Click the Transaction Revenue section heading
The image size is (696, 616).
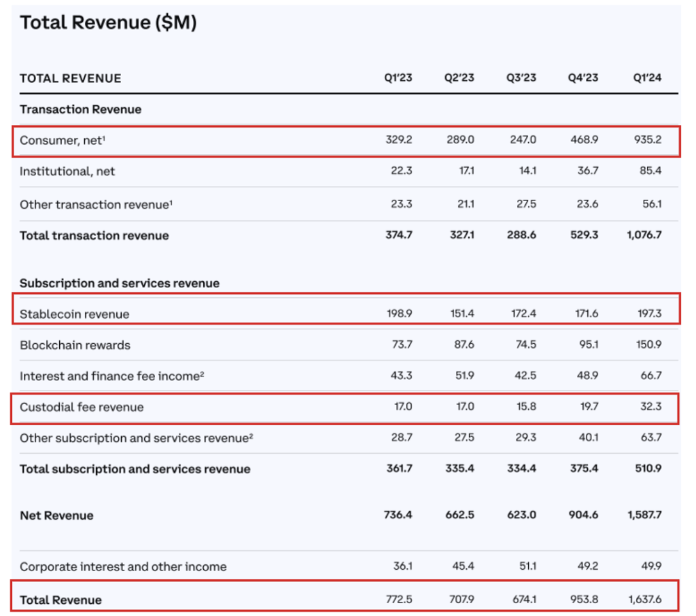tap(80, 109)
